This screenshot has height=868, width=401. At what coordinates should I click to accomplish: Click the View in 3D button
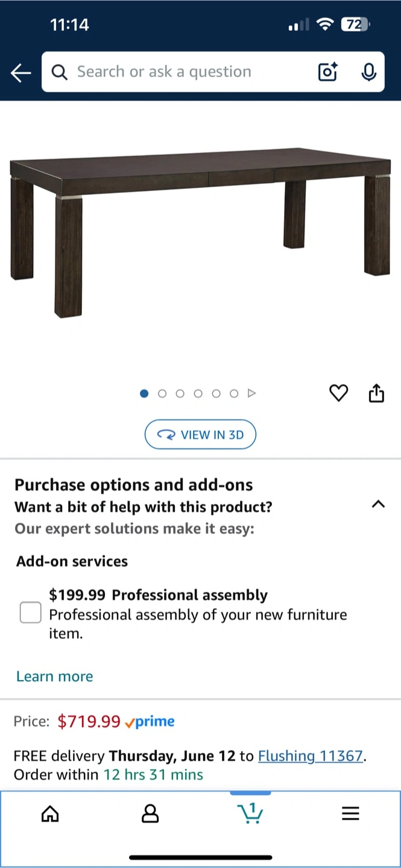click(x=200, y=435)
